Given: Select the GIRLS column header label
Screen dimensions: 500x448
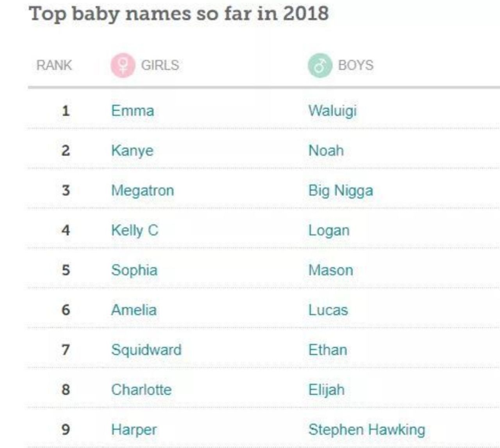Looking at the screenshot, I should point(160,65).
